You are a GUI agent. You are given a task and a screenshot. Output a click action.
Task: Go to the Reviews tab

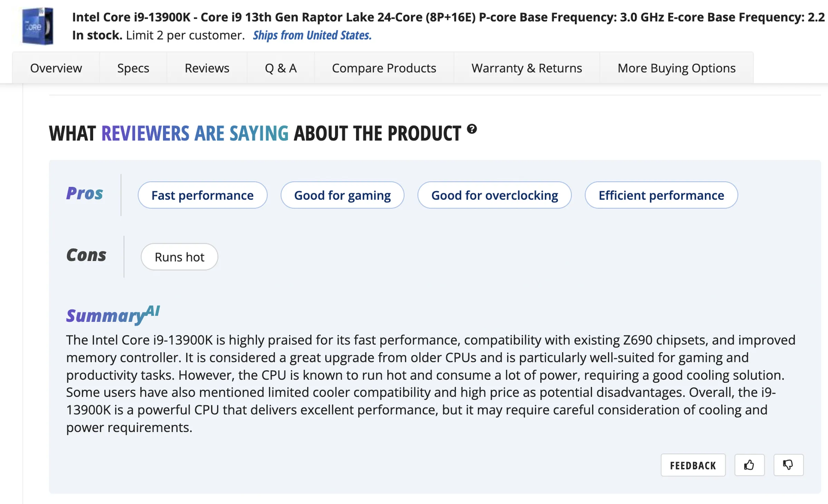click(207, 68)
